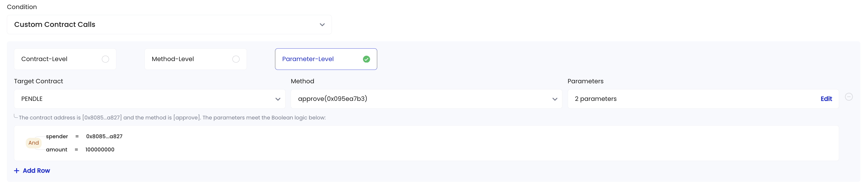868x191 pixels.
Task: Click the Contract-Level option card label
Action: click(x=44, y=59)
